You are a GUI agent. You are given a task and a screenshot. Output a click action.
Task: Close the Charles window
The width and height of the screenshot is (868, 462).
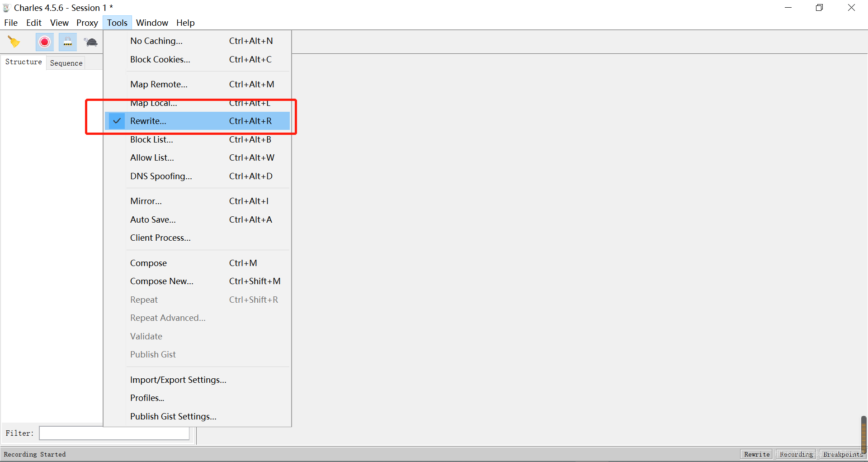tap(851, 8)
